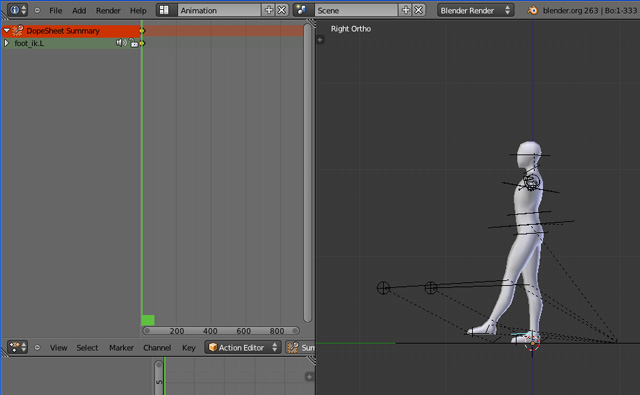This screenshot has width=640, height=395.
Task: Select the foot_ik.L channel name
Action: [x=29, y=43]
